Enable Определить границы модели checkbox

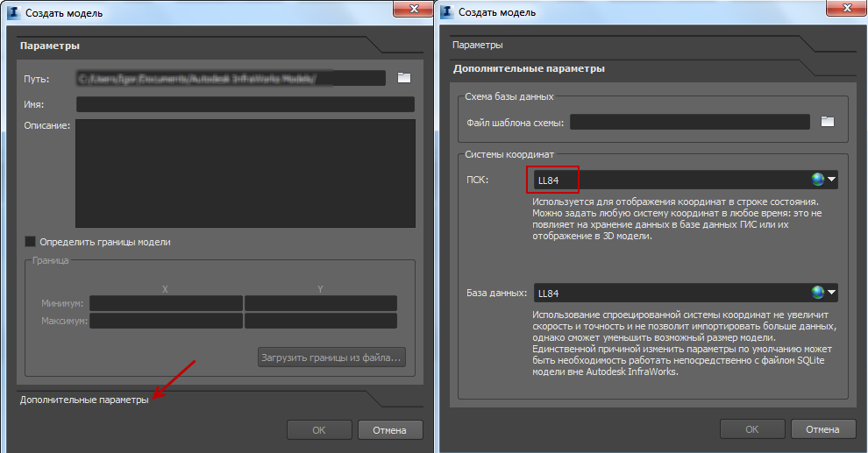click(30, 242)
